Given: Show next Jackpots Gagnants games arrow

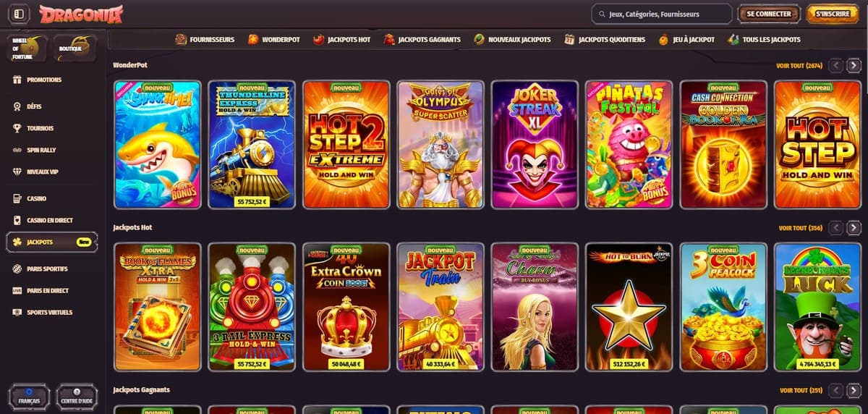Looking at the screenshot, I should [854, 389].
